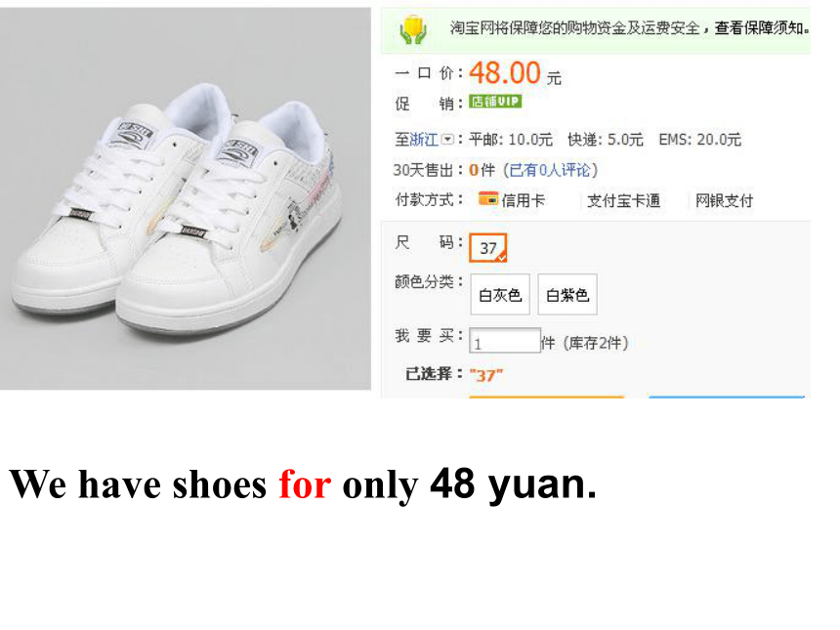
Task: Select 信用卡 payment method
Action: pyautogui.click(x=523, y=200)
